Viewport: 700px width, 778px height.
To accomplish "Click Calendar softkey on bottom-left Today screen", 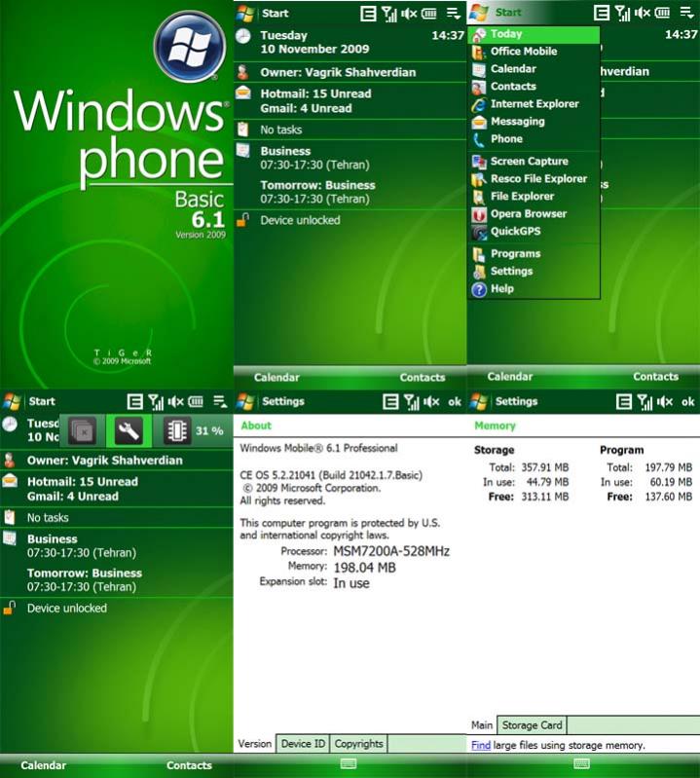I will click(x=43, y=765).
